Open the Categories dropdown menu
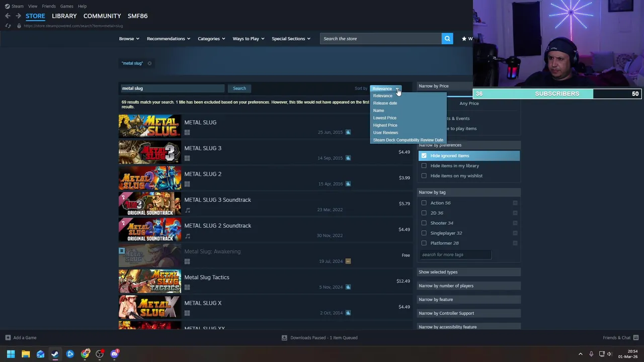 (211, 39)
